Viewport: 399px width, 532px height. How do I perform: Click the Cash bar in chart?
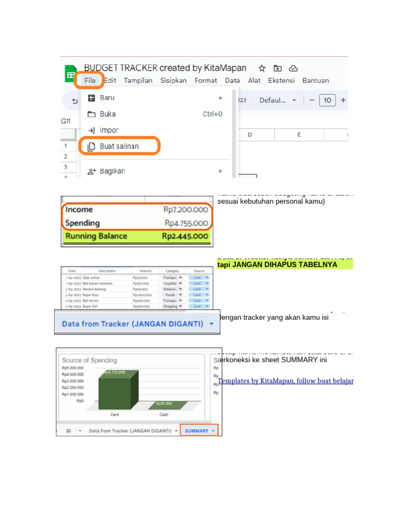point(168,405)
